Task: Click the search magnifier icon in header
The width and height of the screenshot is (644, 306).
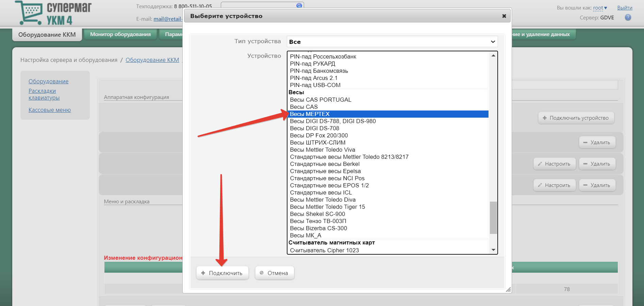Action: tap(299, 5)
